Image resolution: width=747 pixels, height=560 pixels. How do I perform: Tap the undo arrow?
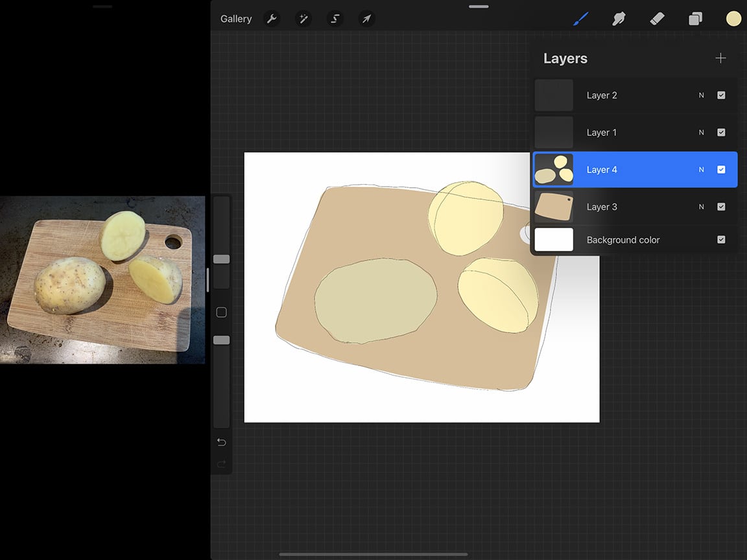[221, 442]
